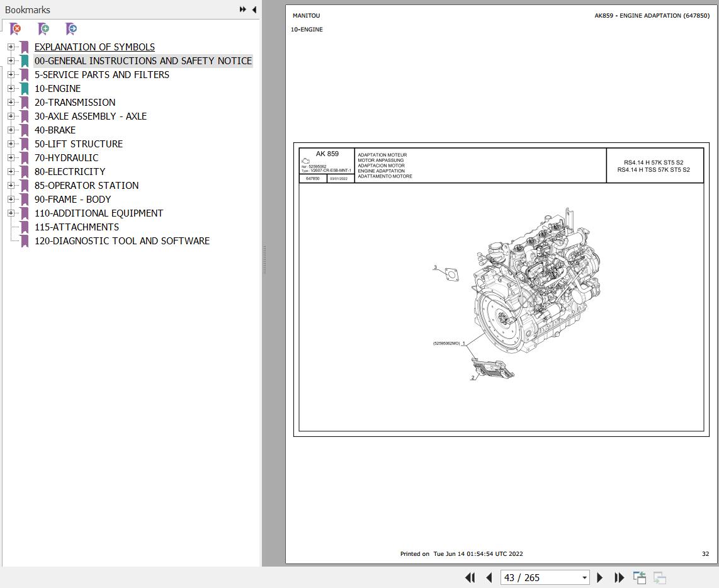Expand the EXPLANATION OF SYMBOLS node
This screenshot has width=719, height=588.
pos(11,47)
